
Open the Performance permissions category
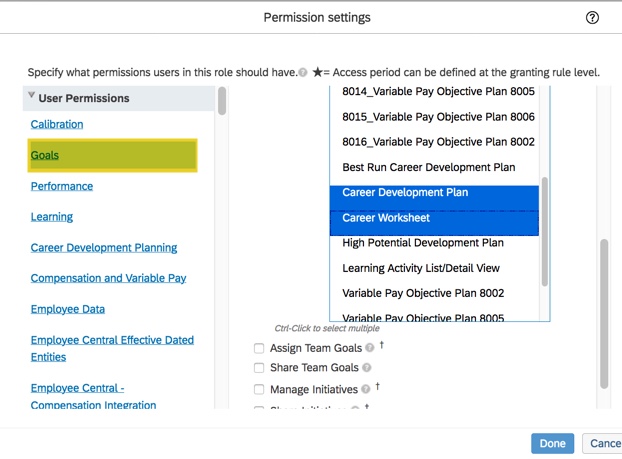click(x=61, y=186)
